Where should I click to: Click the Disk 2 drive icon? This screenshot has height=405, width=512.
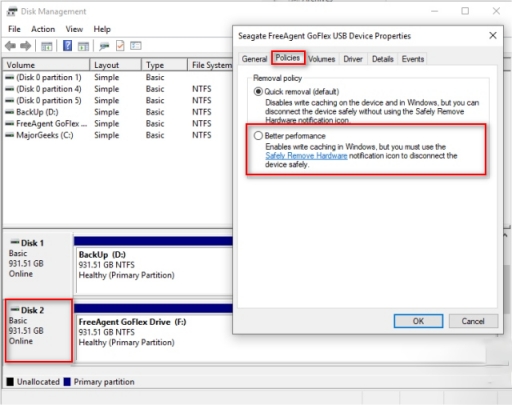click(x=15, y=310)
